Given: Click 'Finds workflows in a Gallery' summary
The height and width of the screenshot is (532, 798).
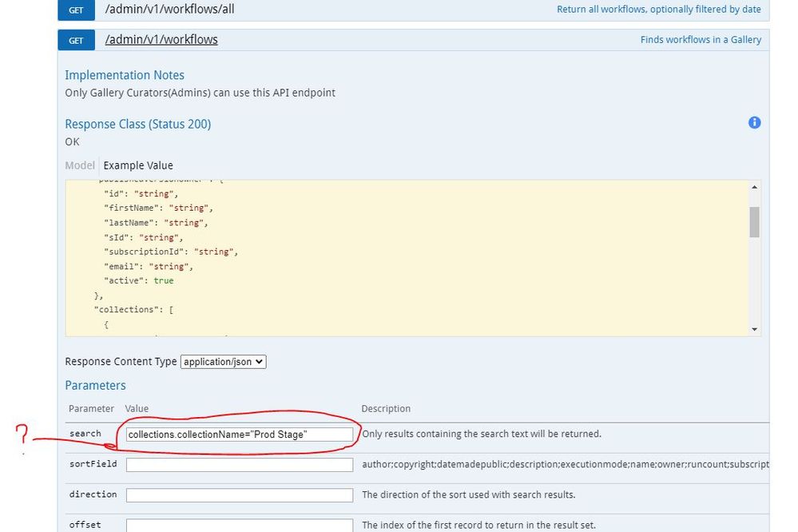Looking at the screenshot, I should pos(701,40).
